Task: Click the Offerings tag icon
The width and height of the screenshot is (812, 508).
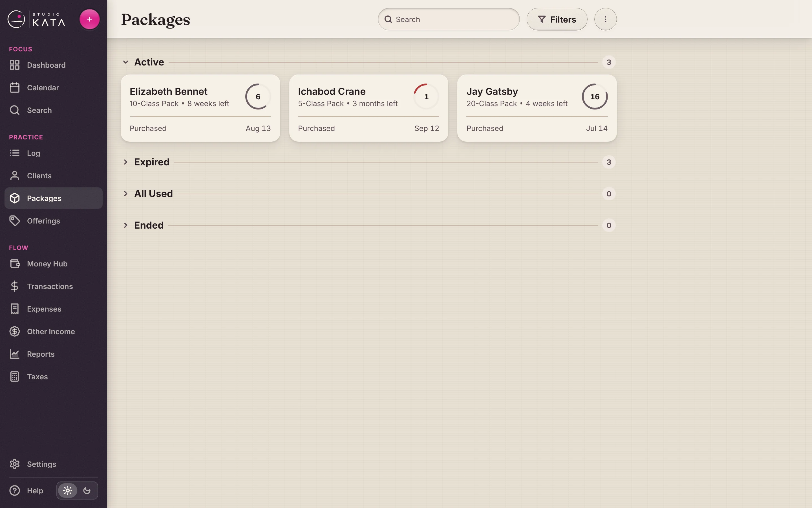Action: point(14,220)
